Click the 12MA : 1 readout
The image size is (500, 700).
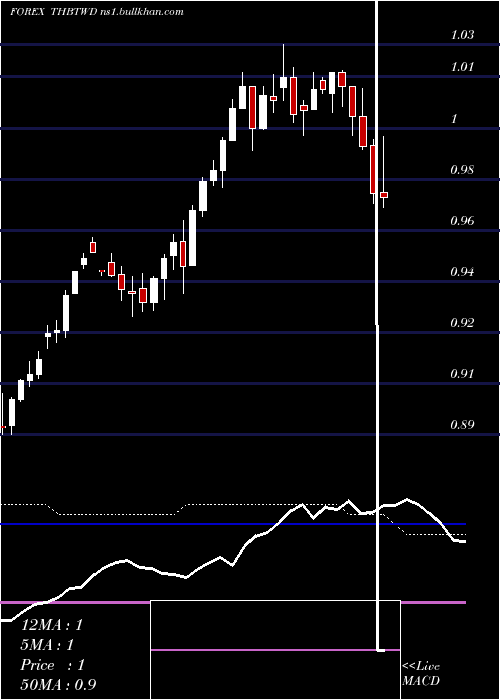tap(52, 625)
